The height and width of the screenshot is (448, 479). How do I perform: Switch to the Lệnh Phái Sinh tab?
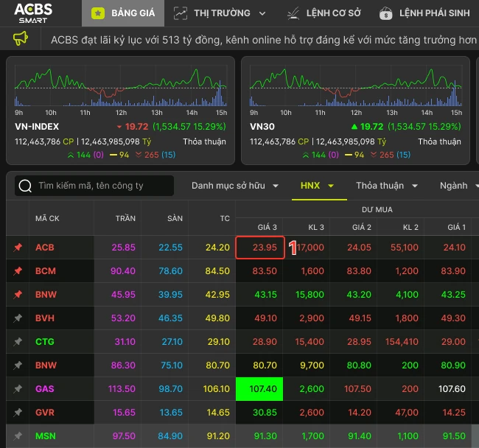(424, 13)
